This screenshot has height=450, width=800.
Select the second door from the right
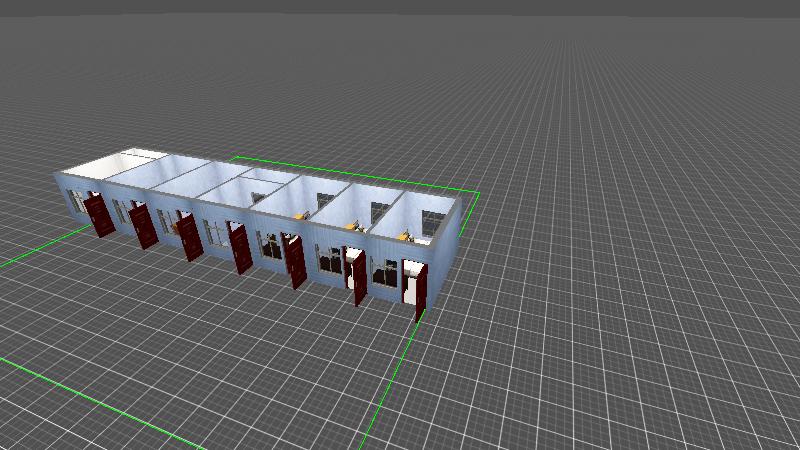(x=358, y=276)
